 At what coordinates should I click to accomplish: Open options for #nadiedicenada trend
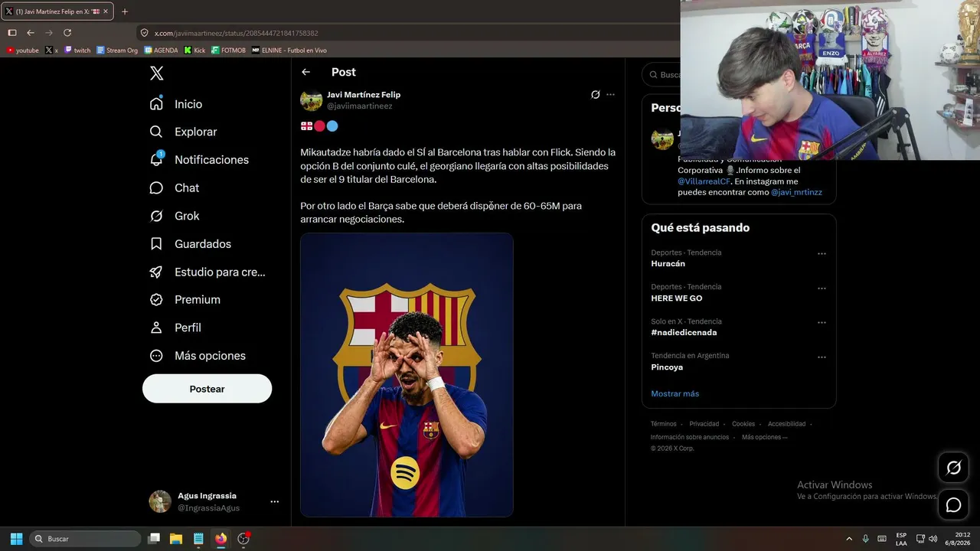(x=822, y=322)
